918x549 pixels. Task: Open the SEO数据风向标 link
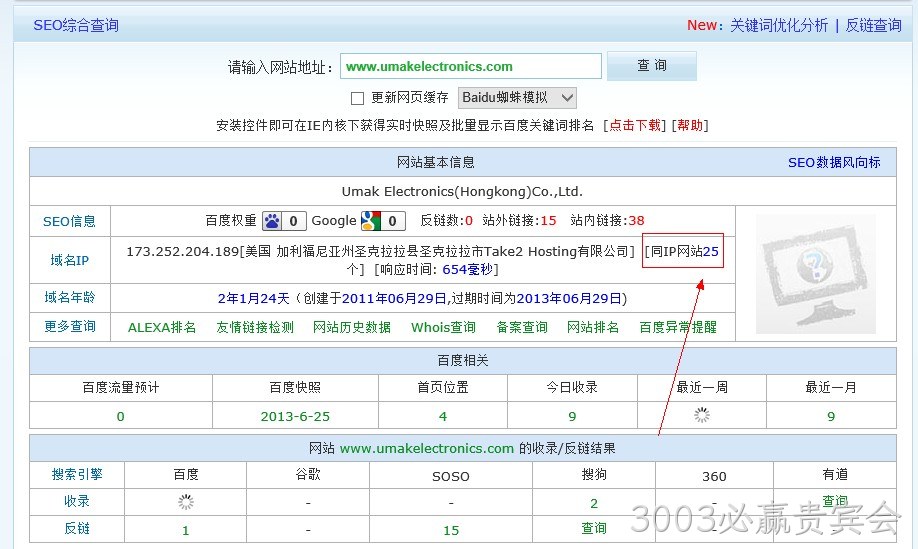pyautogui.click(x=834, y=163)
